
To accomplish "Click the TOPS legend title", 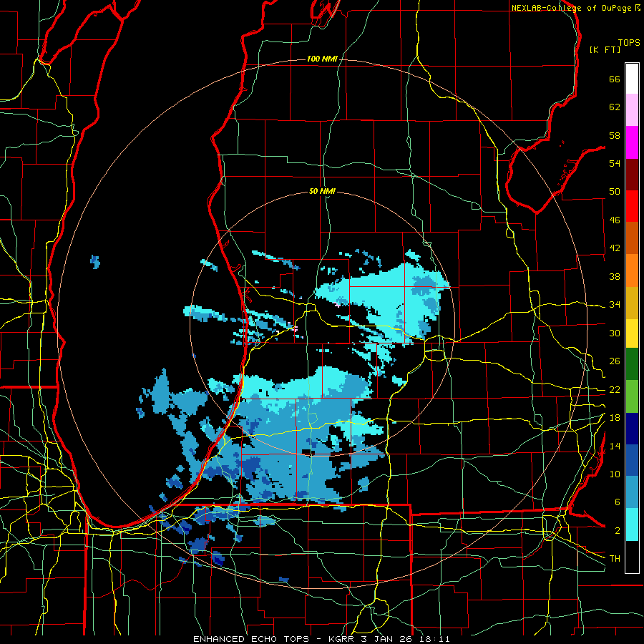I will pos(629,42).
